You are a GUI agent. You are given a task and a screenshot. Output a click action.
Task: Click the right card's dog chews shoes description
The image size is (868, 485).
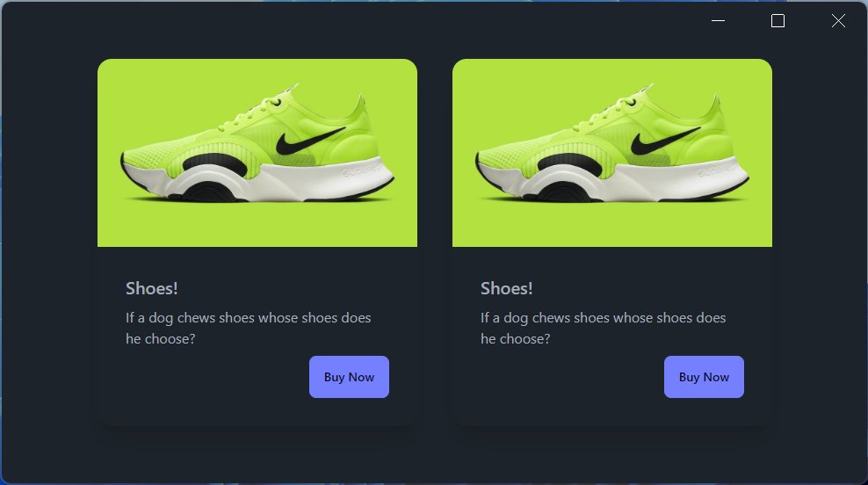pos(603,328)
